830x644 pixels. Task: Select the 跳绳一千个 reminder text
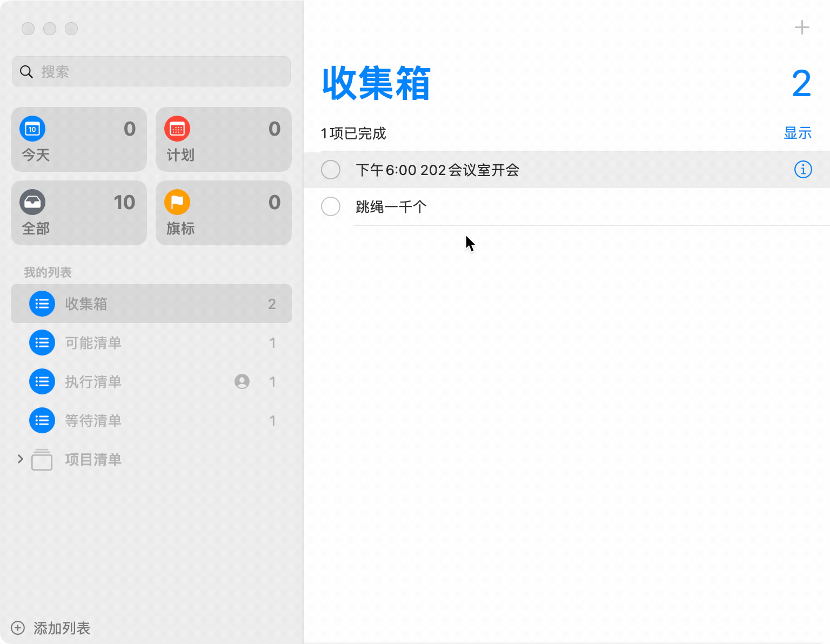[x=391, y=206]
